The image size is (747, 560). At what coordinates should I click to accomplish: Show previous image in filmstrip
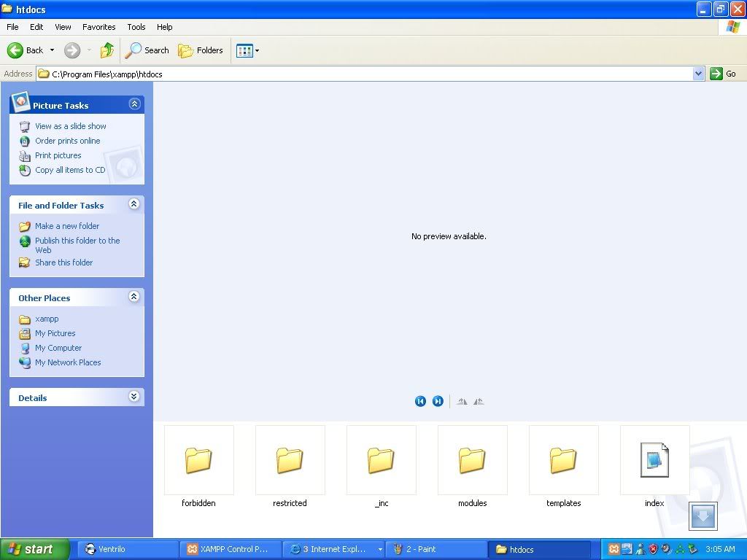pos(420,401)
